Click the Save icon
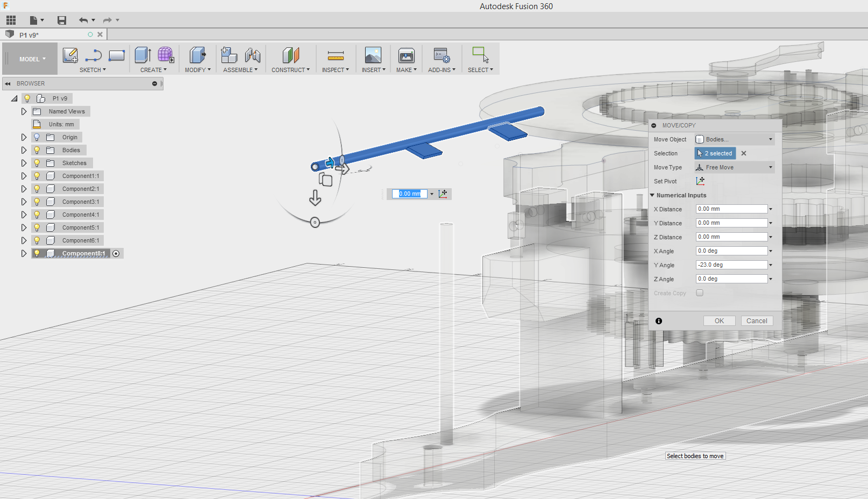Viewport: 868px width, 499px height. point(62,20)
